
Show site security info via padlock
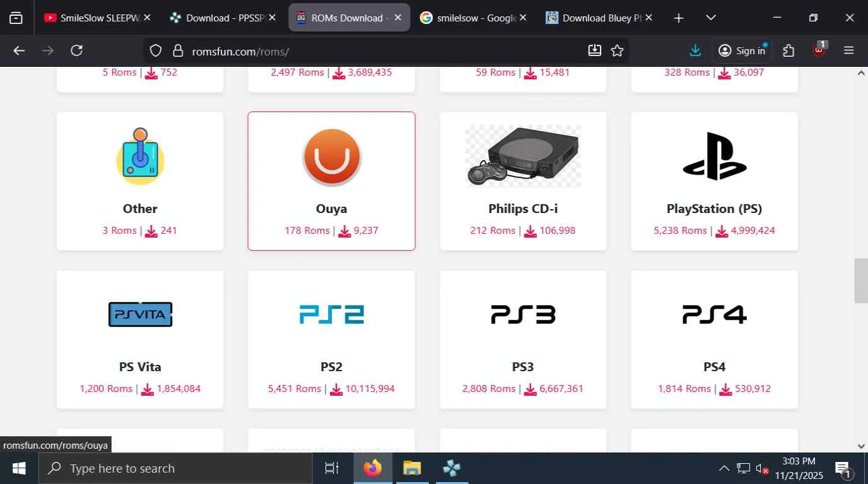click(178, 50)
